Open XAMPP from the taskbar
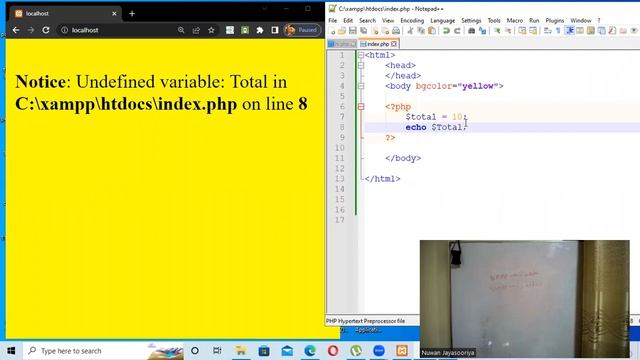Screen dimensions: 640x360 tap(402, 351)
